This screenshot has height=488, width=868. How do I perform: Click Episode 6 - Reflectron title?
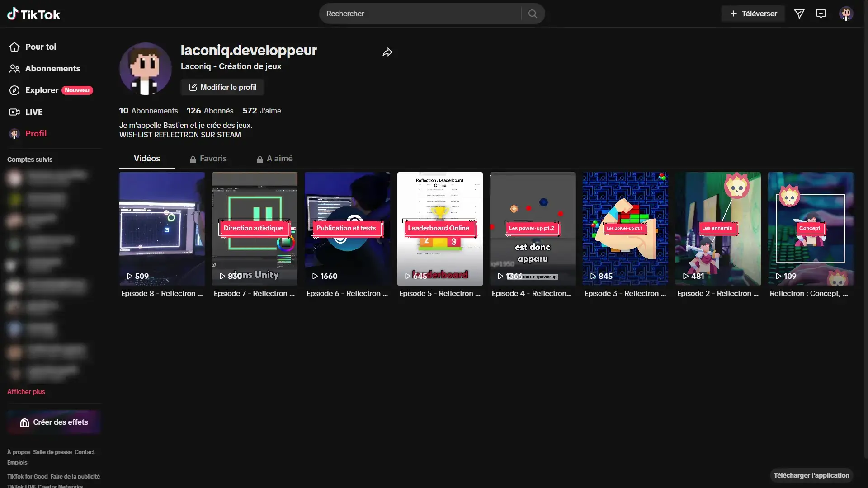point(347,294)
